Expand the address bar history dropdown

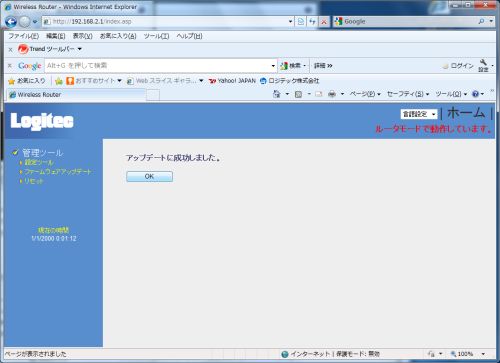coord(290,22)
